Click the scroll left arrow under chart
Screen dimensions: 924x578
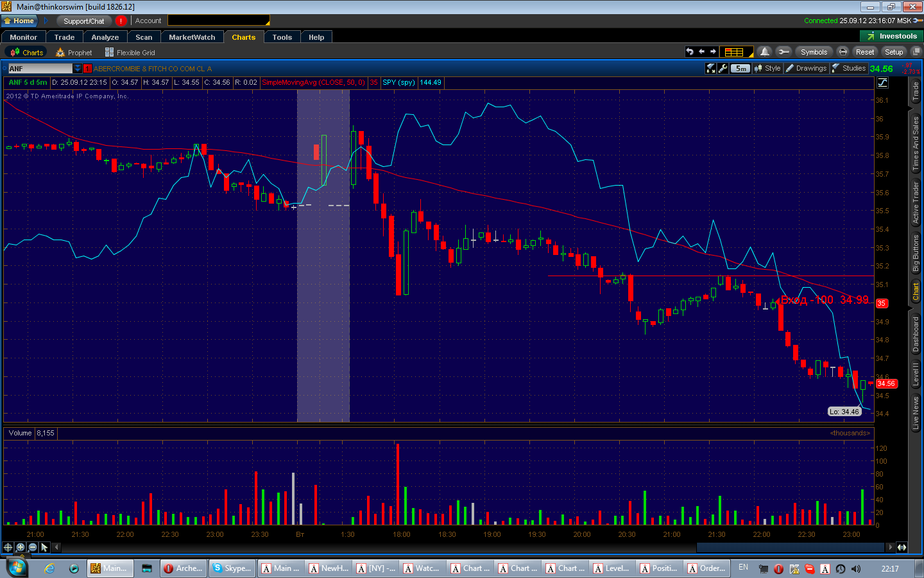56,547
